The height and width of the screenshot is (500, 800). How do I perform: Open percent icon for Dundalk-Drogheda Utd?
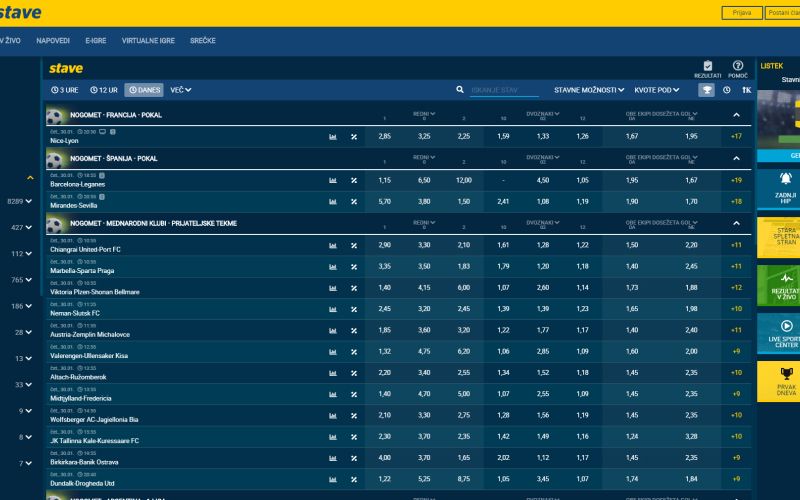point(354,480)
